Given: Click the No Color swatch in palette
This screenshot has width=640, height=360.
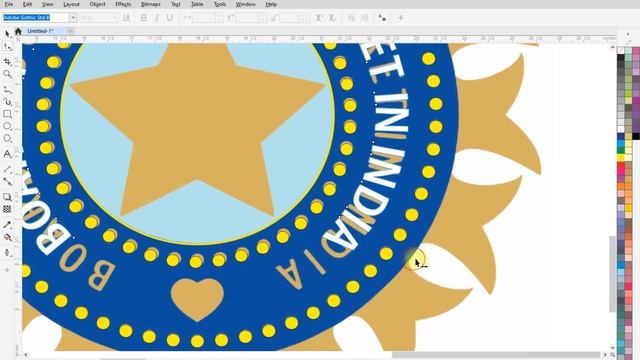Looking at the screenshot, I should [x=621, y=50].
